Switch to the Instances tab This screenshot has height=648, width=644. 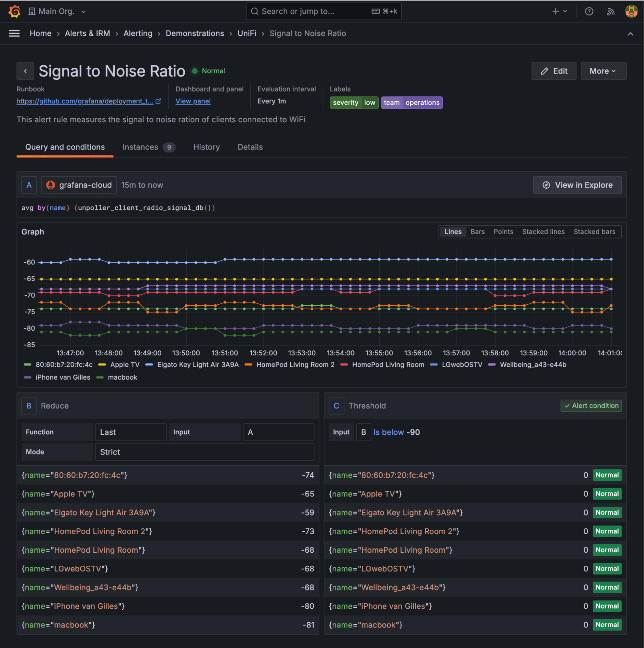pos(140,147)
